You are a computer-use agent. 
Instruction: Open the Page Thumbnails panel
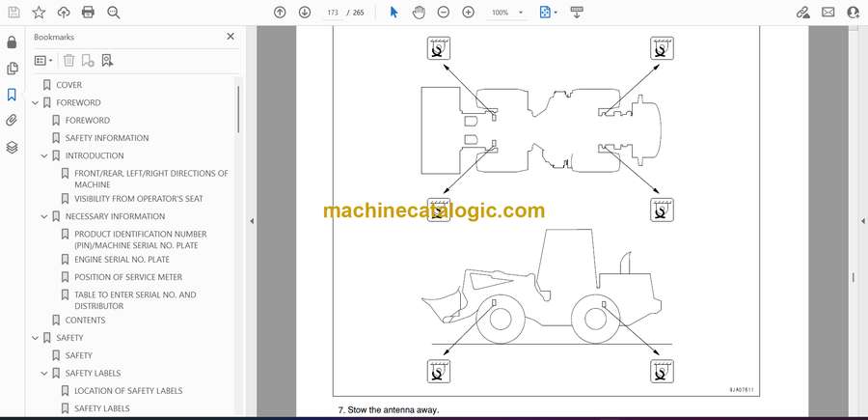(x=12, y=69)
